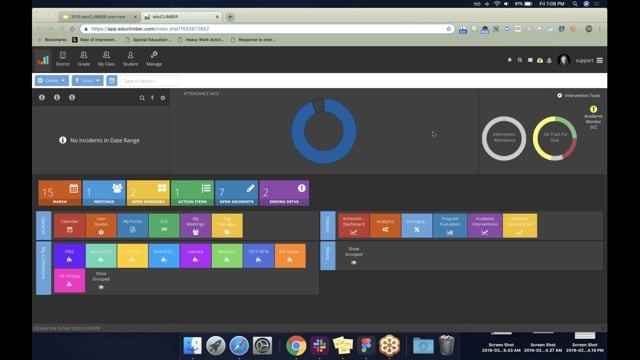Click the incidents panel search icon

click(142, 98)
